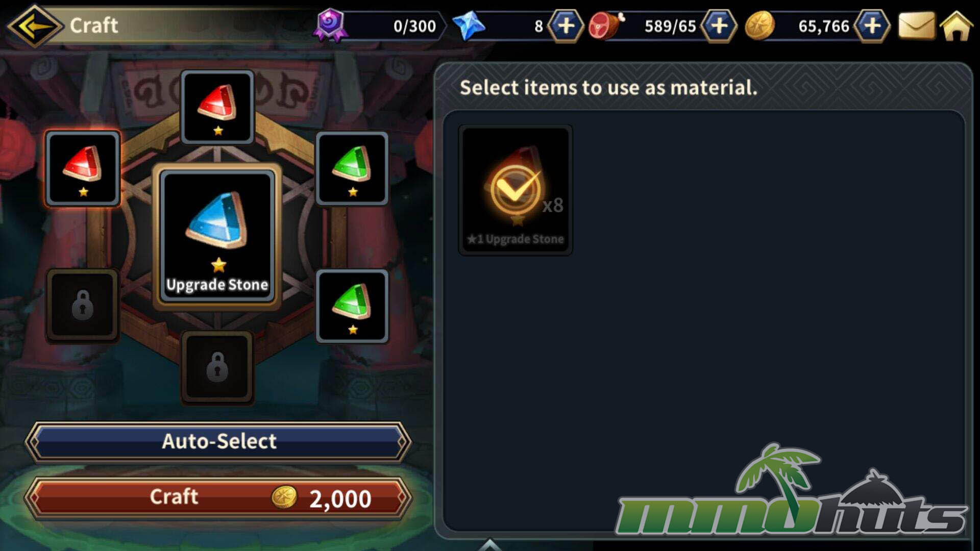Expand the panel using bottom up-arrow

point(490,545)
